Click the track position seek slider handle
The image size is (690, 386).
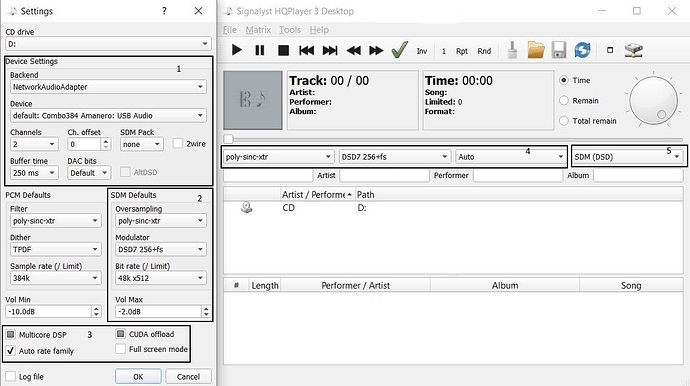point(228,139)
